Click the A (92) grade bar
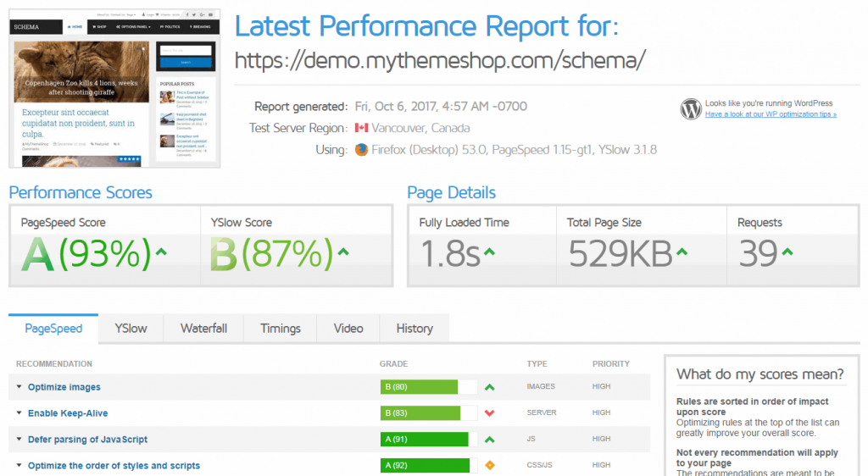 (x=428, y=466)
